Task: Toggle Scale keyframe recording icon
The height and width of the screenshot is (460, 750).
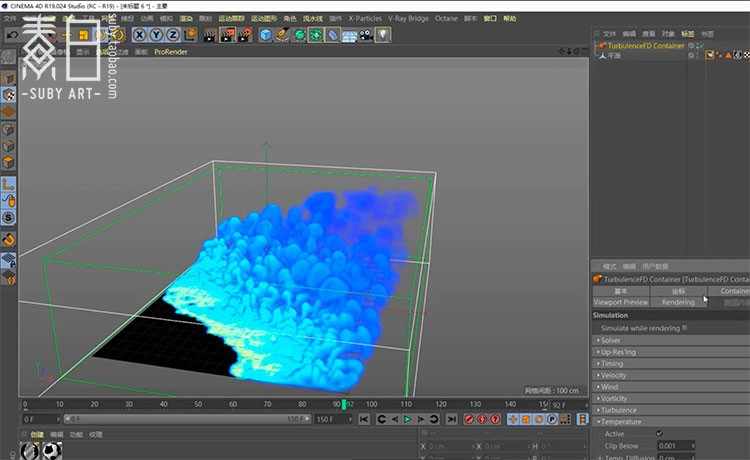Action: (526, 419)
